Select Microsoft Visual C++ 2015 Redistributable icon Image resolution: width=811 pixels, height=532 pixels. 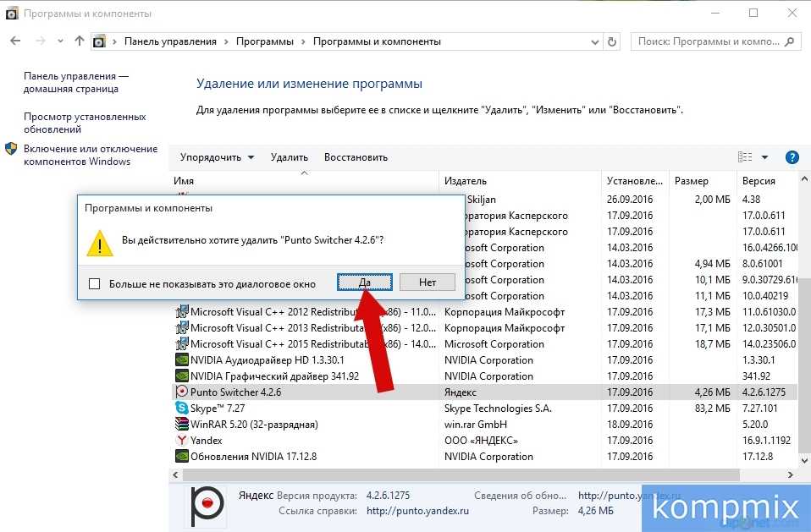[181, 343]
